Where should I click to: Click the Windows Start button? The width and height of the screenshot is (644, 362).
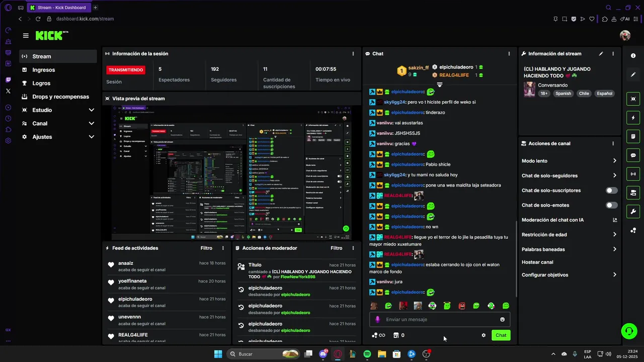pyautogui.click(x=218, y=354)
